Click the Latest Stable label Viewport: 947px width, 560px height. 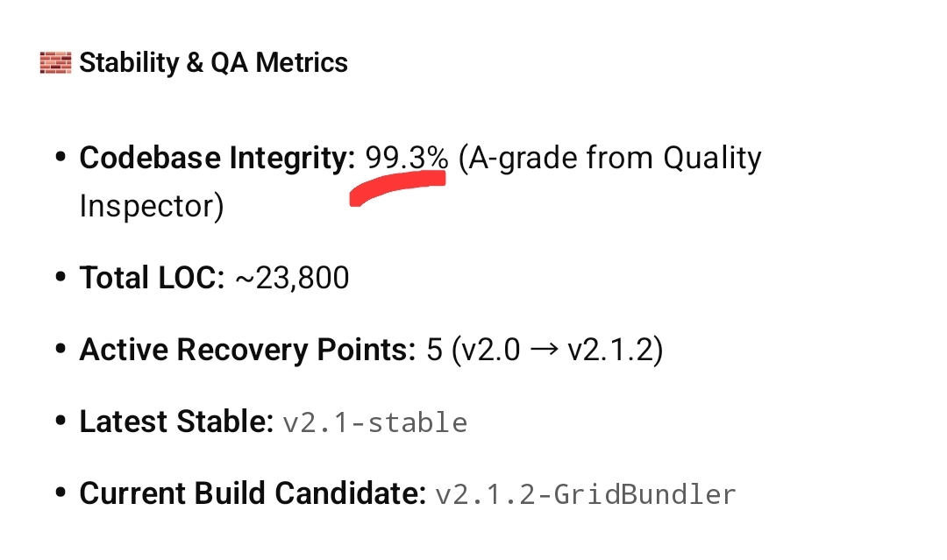(x=176, y=422)
